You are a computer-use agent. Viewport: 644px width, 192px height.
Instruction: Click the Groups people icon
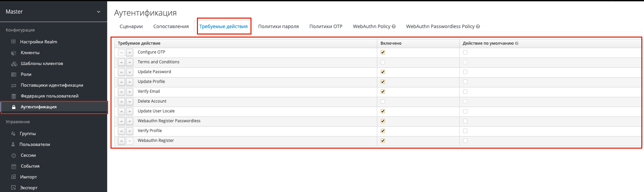click(13, 133)
